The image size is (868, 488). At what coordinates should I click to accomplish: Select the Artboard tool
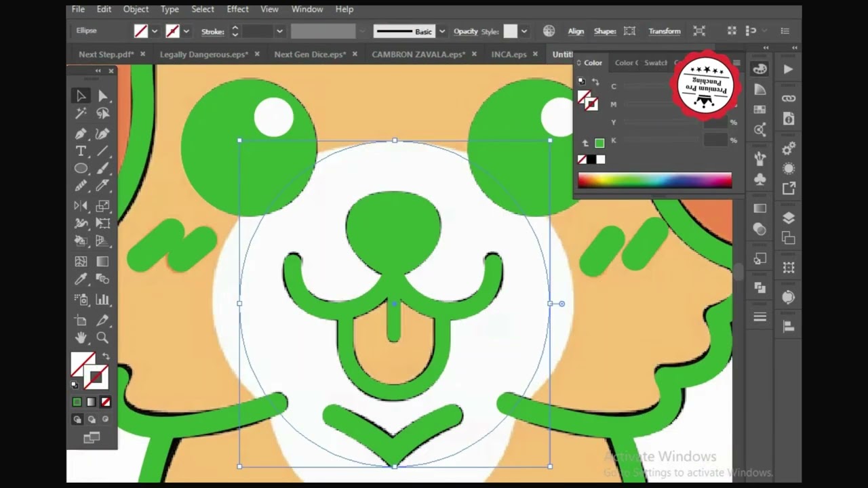click(81, 320)
